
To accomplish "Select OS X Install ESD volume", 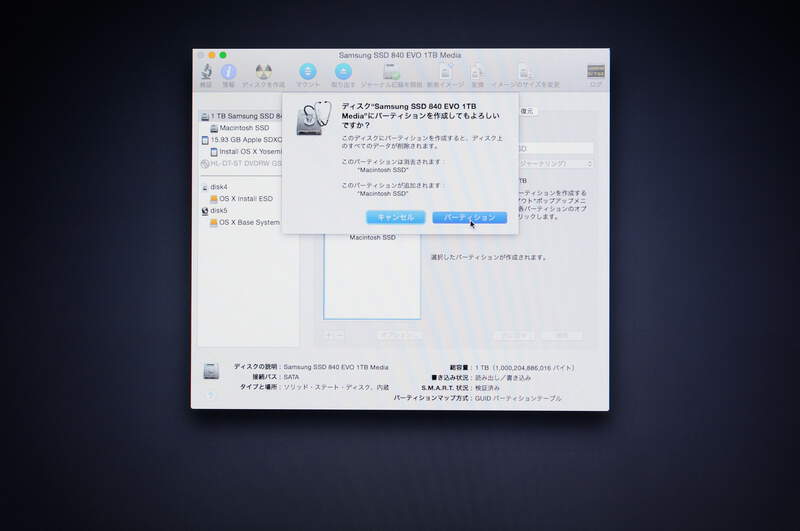I will 241,199.
